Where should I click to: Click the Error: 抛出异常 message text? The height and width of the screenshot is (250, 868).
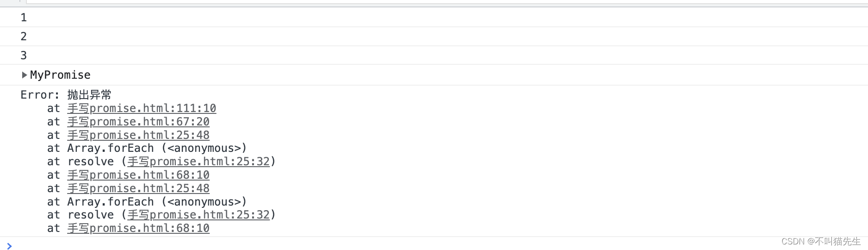point(66,95)
